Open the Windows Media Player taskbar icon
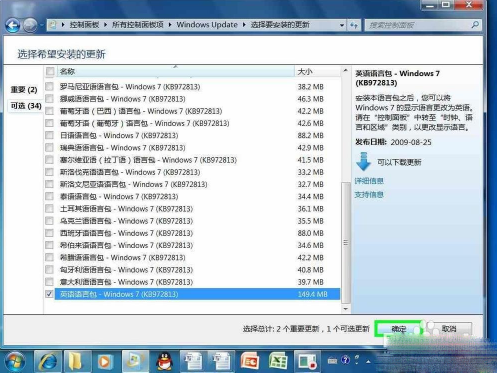 pos(104,361)
